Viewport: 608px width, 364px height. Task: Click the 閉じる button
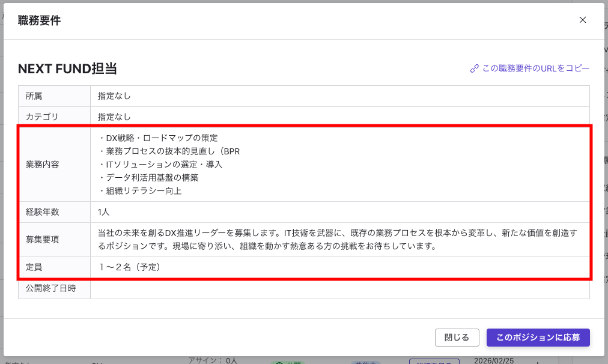(457, 338)
